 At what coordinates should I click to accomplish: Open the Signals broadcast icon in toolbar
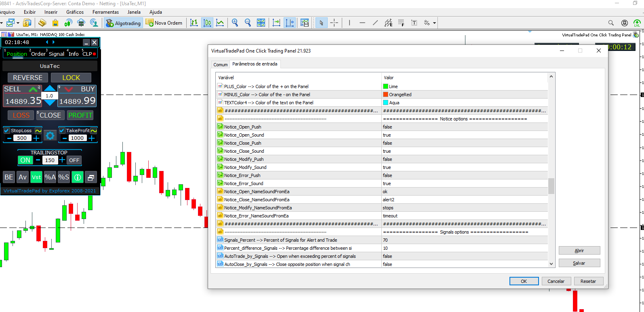(68, 23)
